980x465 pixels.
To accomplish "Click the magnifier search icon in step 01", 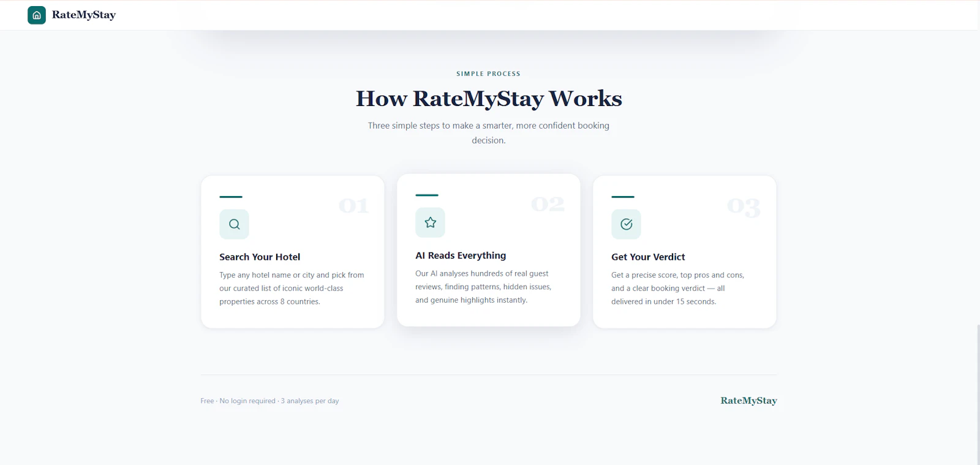I will tap(234, 224).
